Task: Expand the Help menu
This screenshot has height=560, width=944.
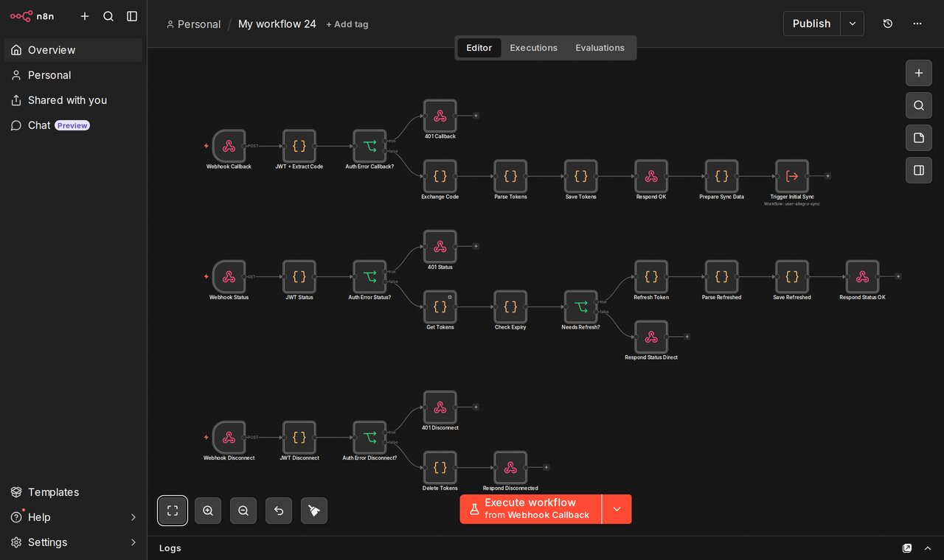Action: pos(73,517)
